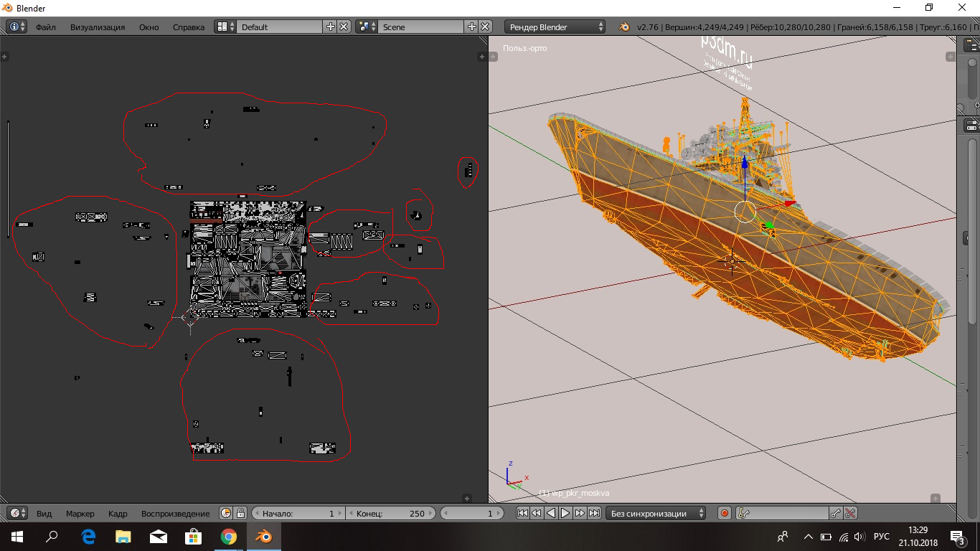Viewport: 980px width, 551px height.
Task: Open Windows search from the taskbar
Action: pos(52,537)
